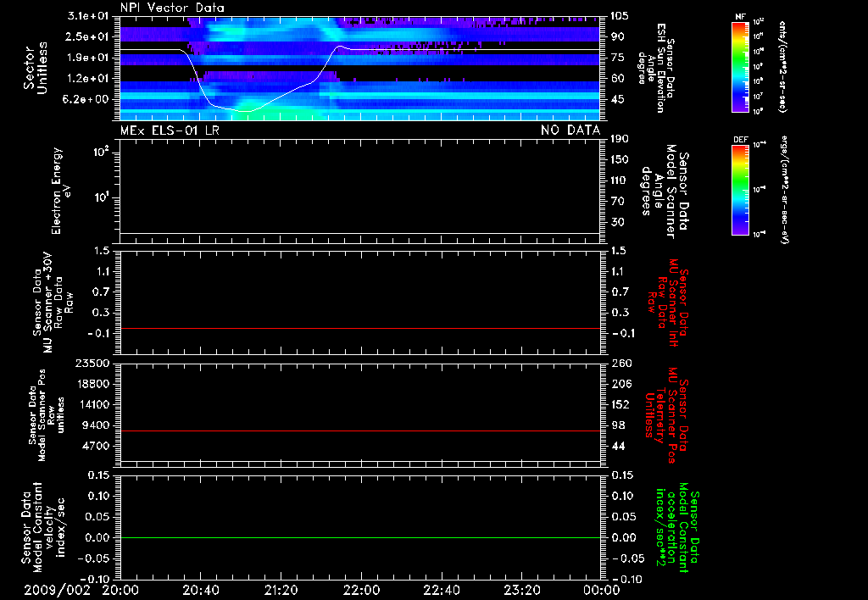This screenshot has width=868, height=600.
Task: Click the 'NO DATA' notice
Action: (x=570, y=130)
